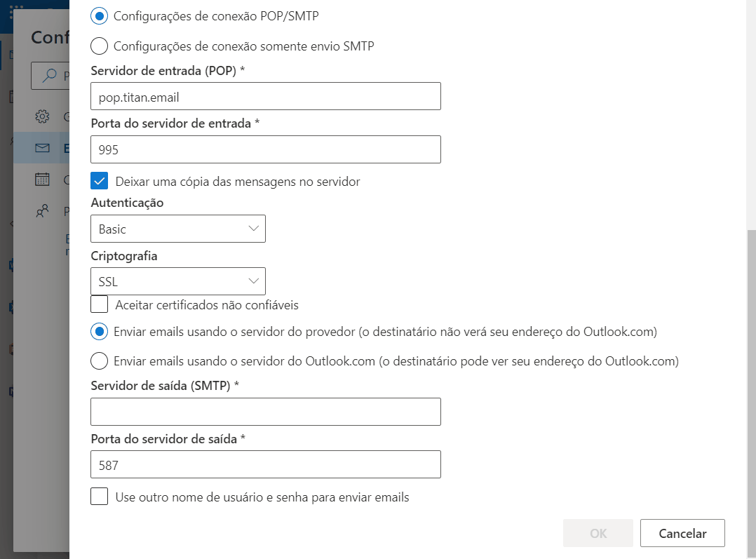
Task: Open the Autenticação dropdown showing Basic
Action: tap(178, 229)
